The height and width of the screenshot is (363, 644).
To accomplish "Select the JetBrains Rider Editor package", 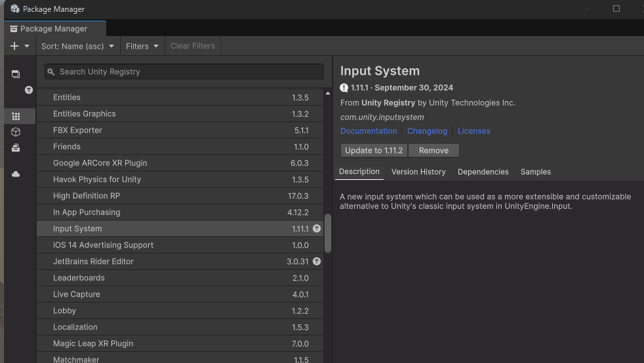I will [180, 261].
